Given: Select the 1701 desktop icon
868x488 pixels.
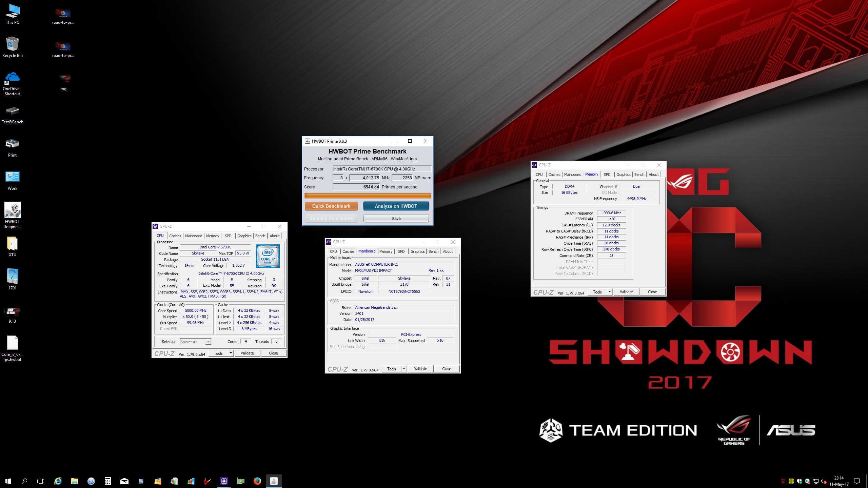Looking at the screenshot, I should click(x=13, y=280).
